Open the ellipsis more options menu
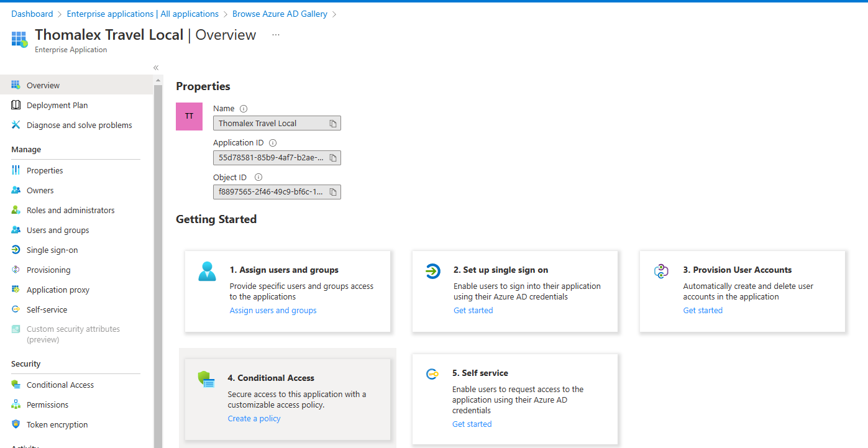 click(276, 35)
